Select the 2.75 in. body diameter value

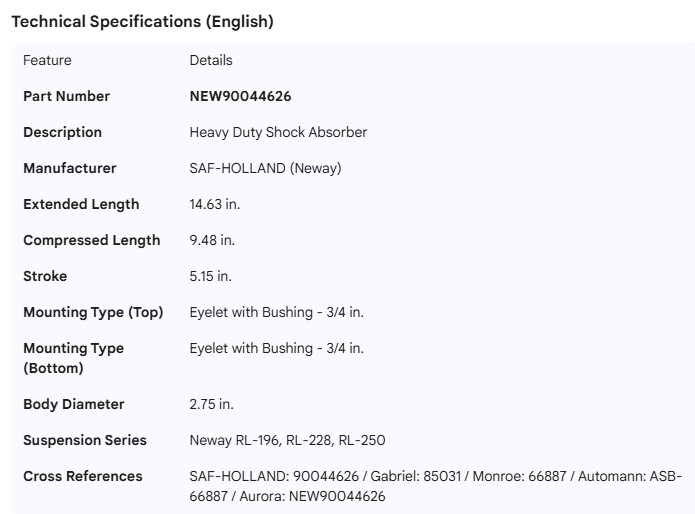[212, 404]
